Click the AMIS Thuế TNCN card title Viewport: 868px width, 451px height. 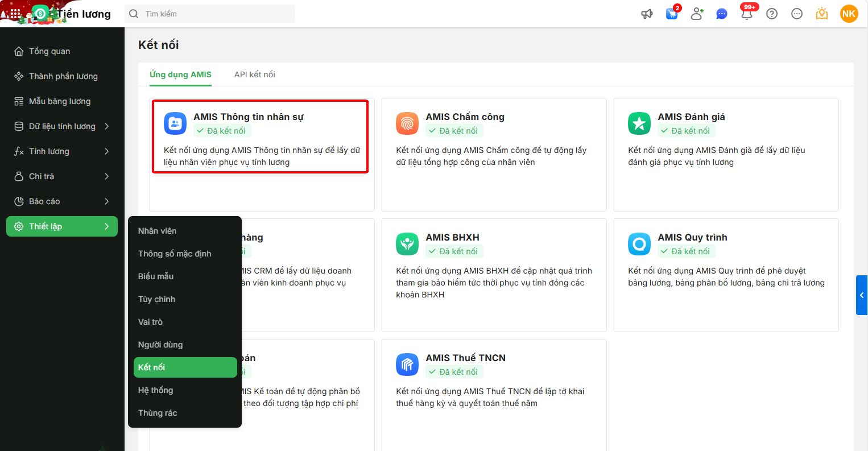click(x=466, y=358)
